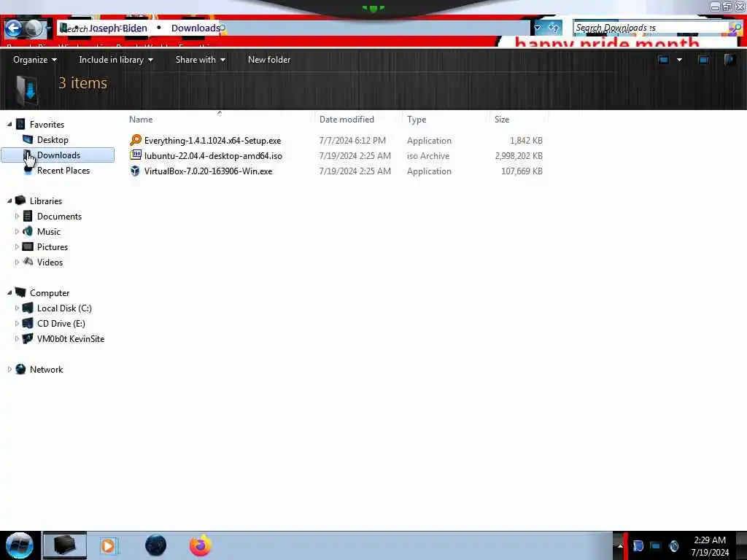Click the Search Downloads field
The width and height of the screenshot is (747, 560).
[651, 28]
